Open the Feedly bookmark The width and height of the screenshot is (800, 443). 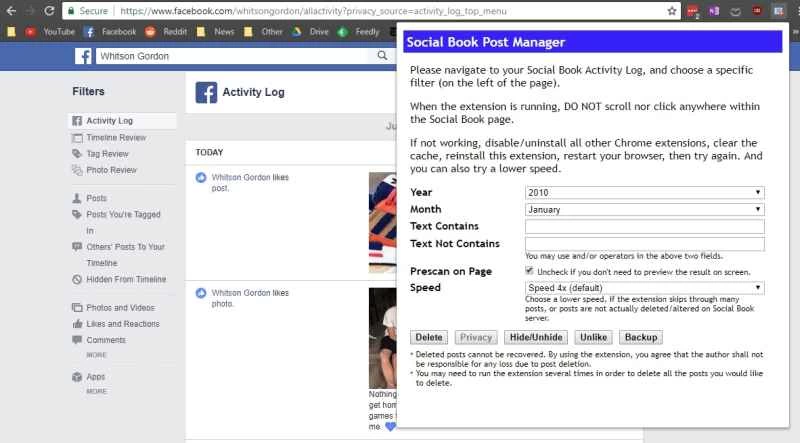click(x=359, y=31)
